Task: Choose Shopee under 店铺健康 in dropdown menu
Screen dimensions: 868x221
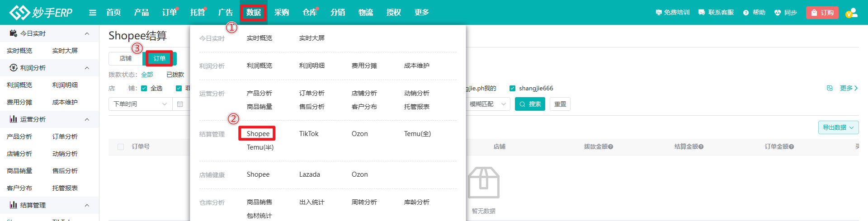Action: 258,174
